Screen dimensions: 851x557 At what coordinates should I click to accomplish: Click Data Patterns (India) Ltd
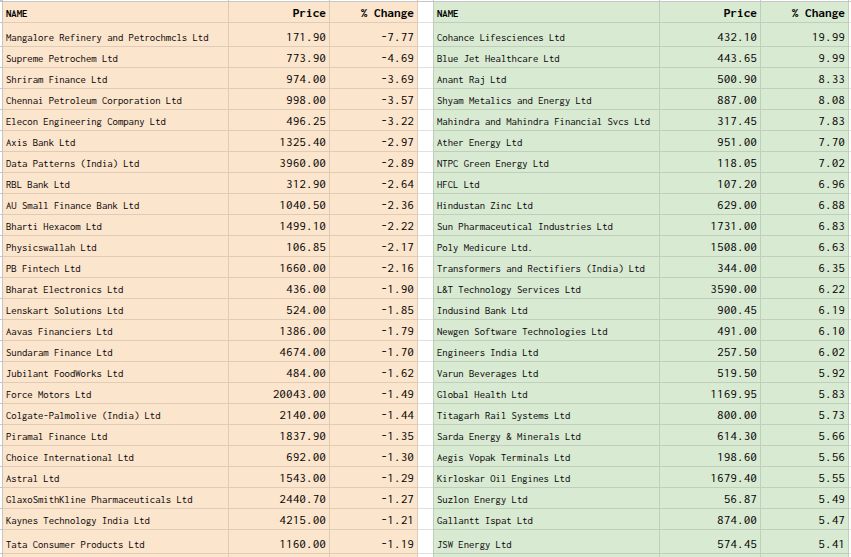(72, 163)
